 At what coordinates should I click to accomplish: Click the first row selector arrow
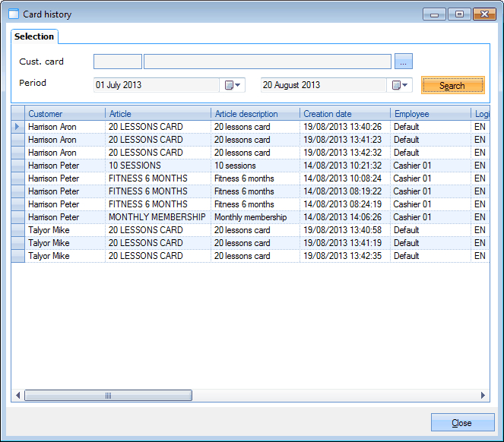click(17, 127)
